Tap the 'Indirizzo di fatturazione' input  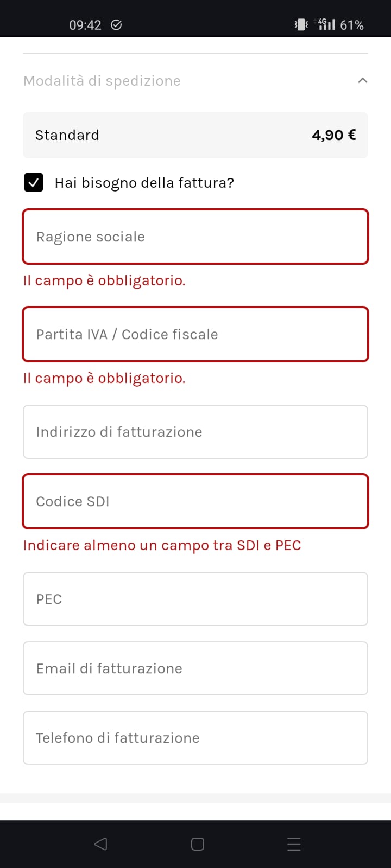195,432
